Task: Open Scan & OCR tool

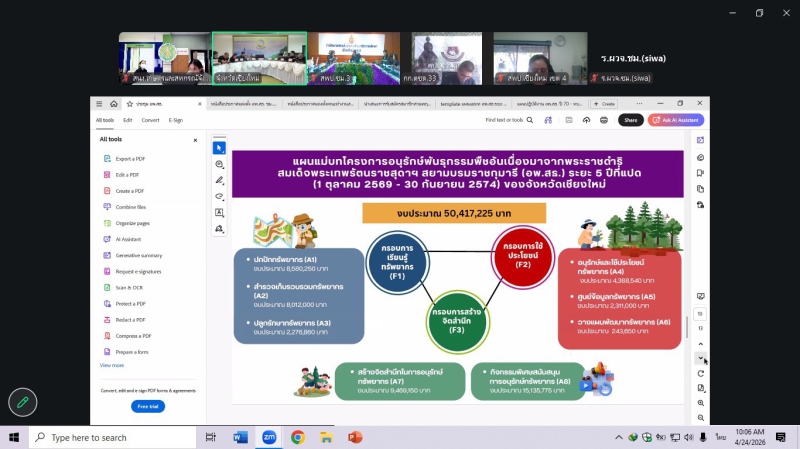Action: [130, 287]
